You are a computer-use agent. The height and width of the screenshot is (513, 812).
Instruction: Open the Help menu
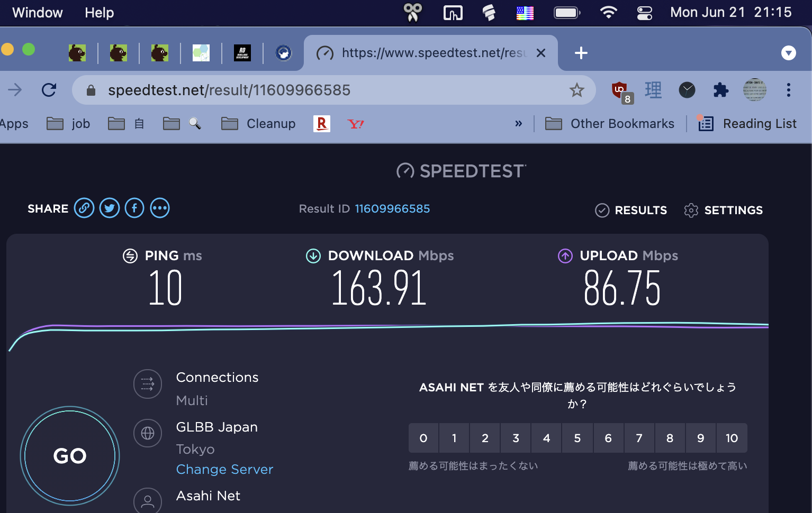coord(99,13)
